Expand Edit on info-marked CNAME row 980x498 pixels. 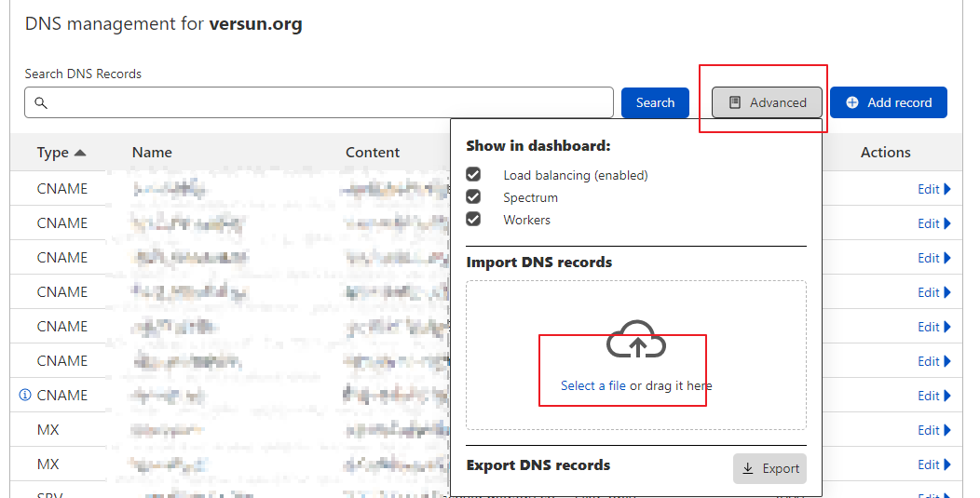tap(933, 396)
